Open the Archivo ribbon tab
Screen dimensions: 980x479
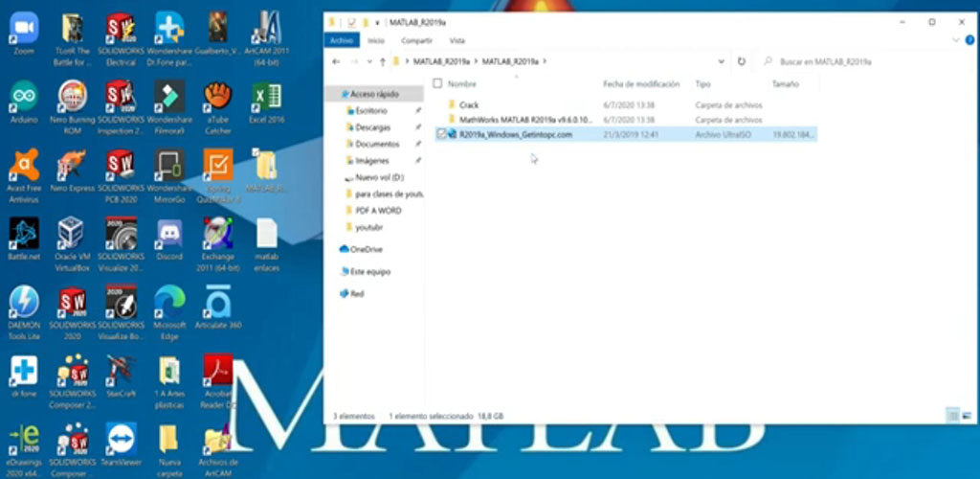pyautogui.click(x=342, y=40)
